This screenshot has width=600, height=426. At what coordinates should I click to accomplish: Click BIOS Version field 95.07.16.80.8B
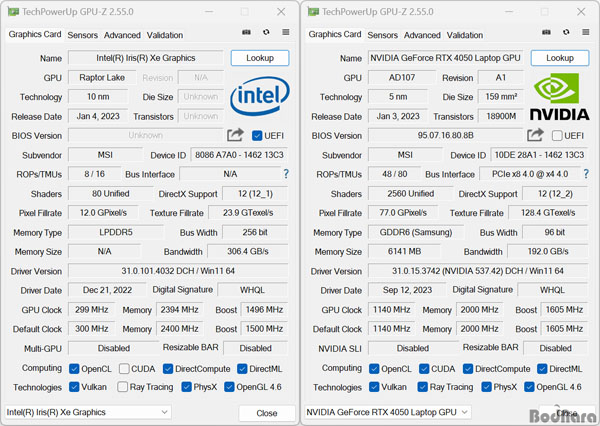coord(445,135)
